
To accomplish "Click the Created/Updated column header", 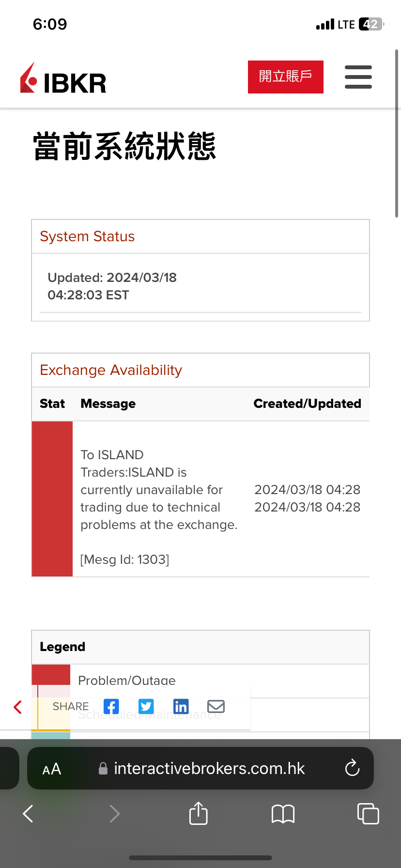I will [x=307, y=403].
